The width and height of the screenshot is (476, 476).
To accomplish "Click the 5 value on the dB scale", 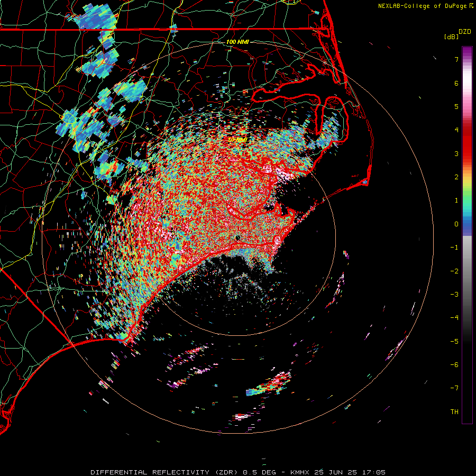I will pyautogui.click(x=456, y=106).
